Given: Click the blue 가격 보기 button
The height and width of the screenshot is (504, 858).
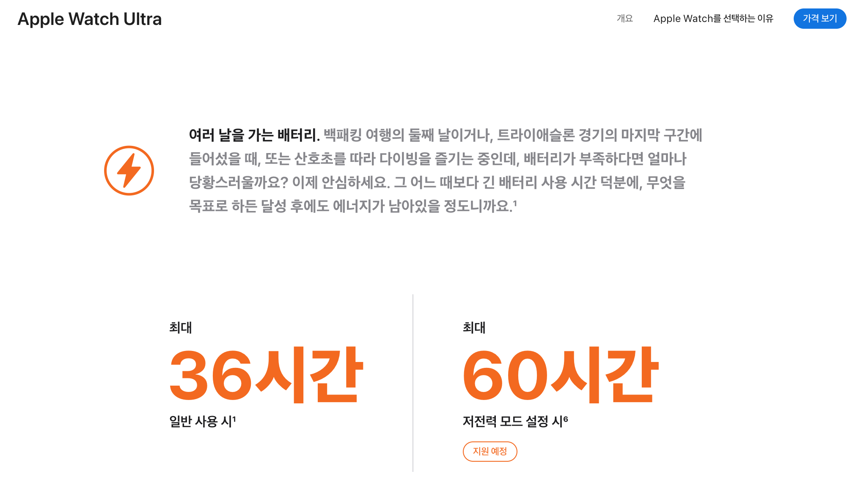Looking at the screenshot, I should 819,19.
